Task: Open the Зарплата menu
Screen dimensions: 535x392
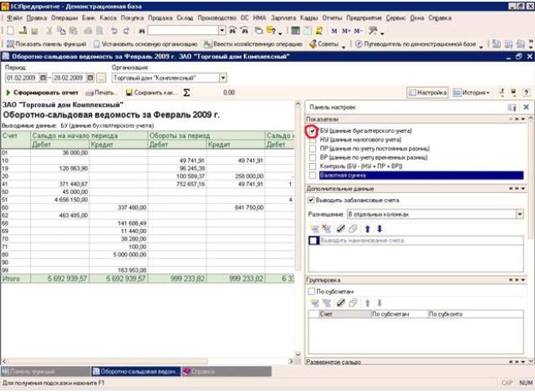Action: coord(283,18)
